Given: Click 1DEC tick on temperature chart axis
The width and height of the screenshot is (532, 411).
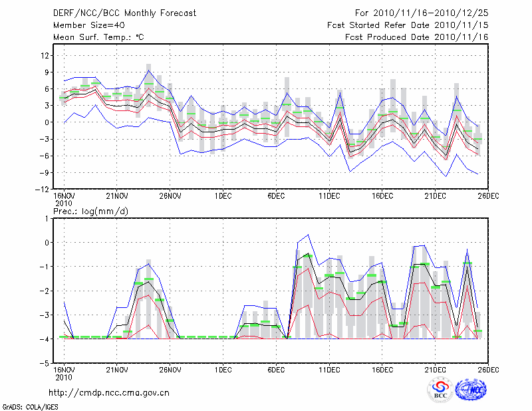Looking at the screenshot, I should click(x=223, y=196).
